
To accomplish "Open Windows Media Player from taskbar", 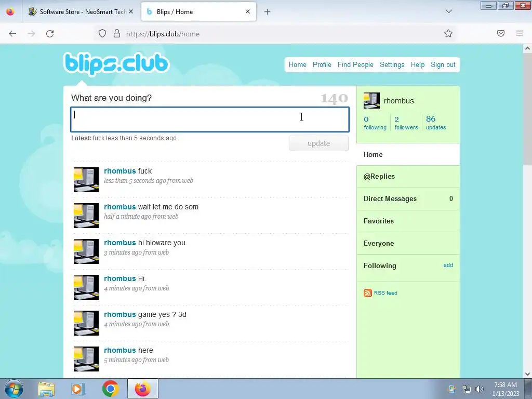I will 77,389.
